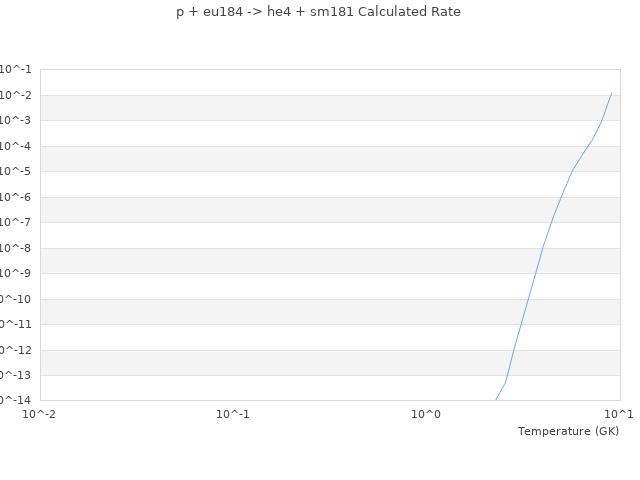640x480 pixels.
Task: Select the 10^-7 y-axis tick label
Action: 15,222
